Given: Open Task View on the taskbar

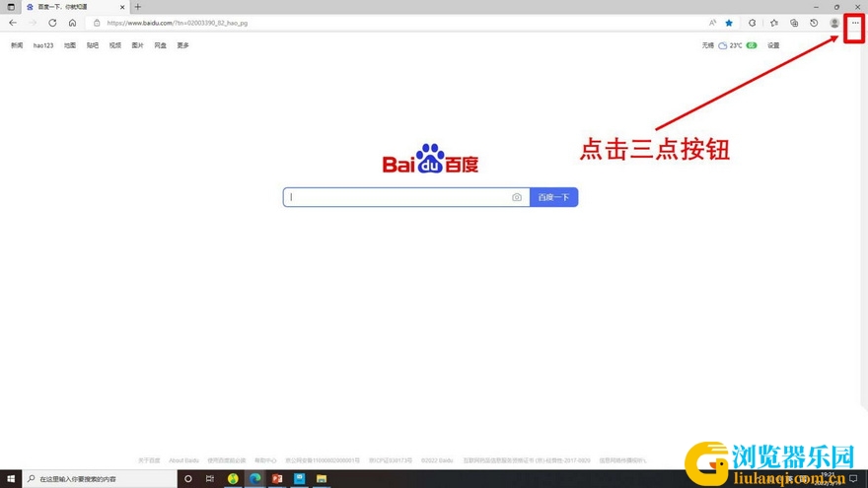Looking at the screenshot, I should click(x=210, y=478).
